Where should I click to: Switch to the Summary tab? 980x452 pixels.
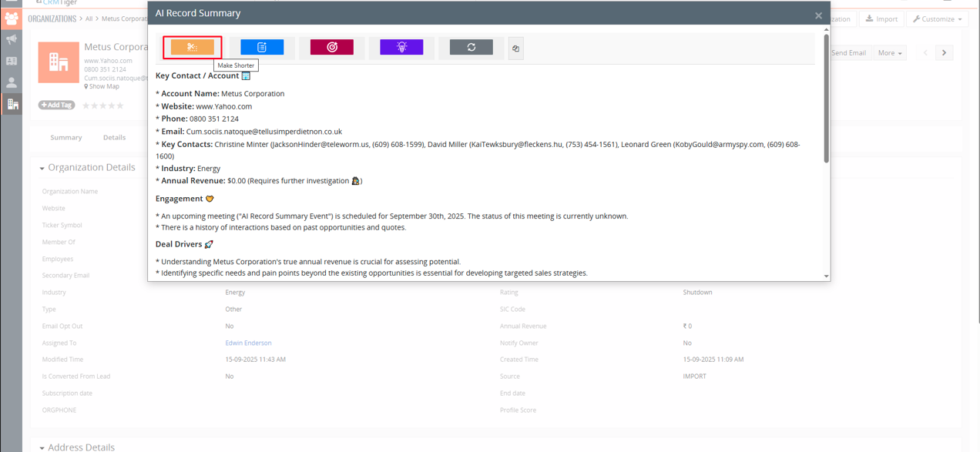[66, 137]
